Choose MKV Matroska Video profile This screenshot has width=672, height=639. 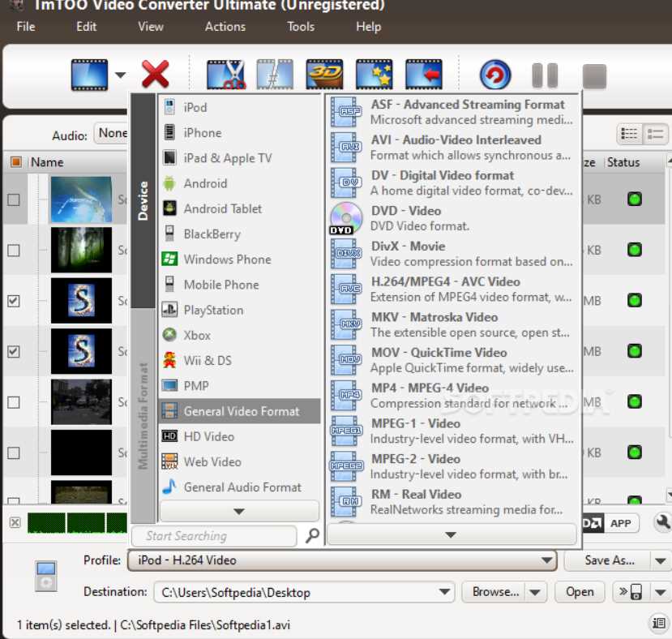point(452,324)
